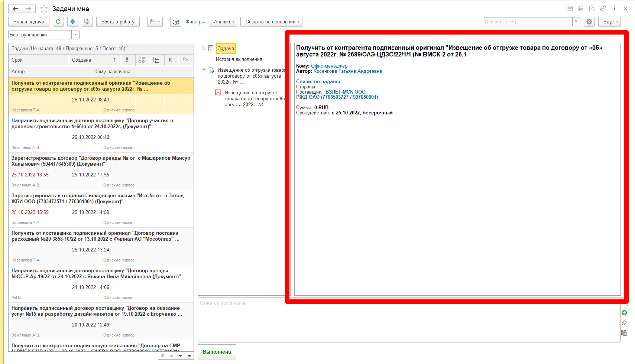
Task: Sort the task list by the Срок column
Action: (x=39, y=60)
